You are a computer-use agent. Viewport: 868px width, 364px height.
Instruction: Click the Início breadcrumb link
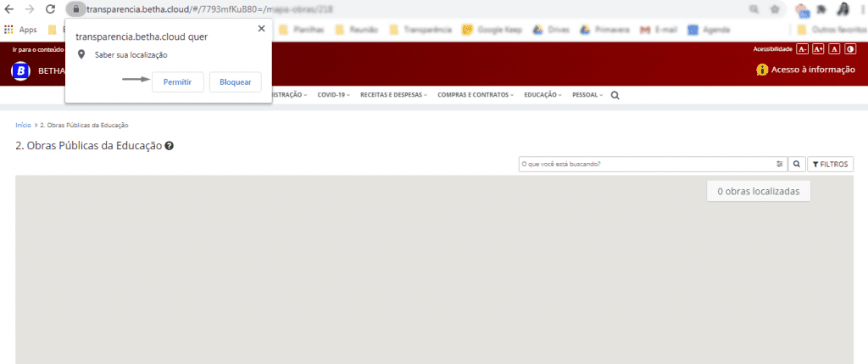(x=23, y=125)
